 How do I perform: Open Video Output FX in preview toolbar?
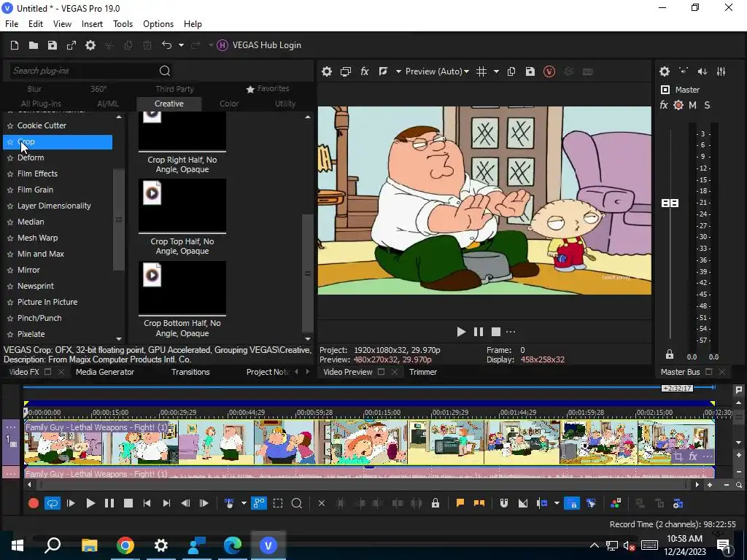pos(365,71)
